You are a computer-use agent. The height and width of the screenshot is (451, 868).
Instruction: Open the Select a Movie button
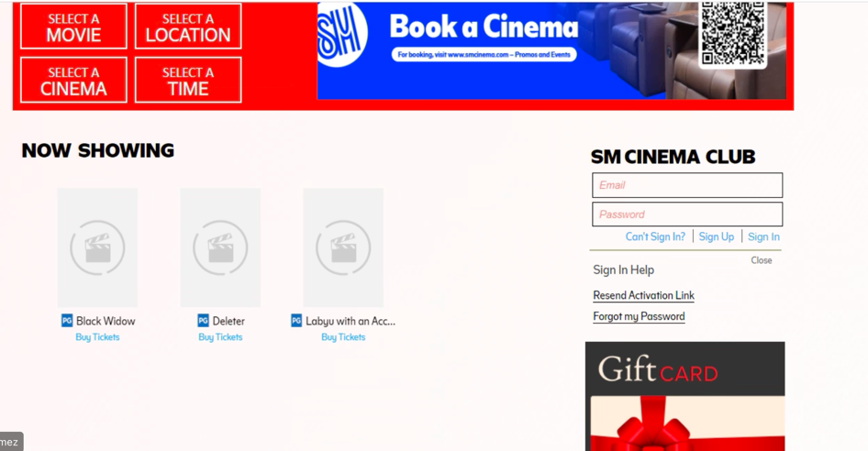pos(73,26)
